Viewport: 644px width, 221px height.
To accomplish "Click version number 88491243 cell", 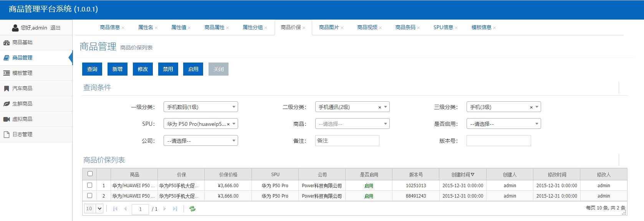I will click(416, 196).
